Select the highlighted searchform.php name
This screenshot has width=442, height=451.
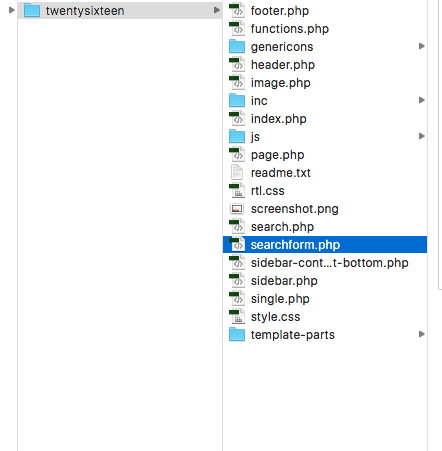[x=295, y=245]
